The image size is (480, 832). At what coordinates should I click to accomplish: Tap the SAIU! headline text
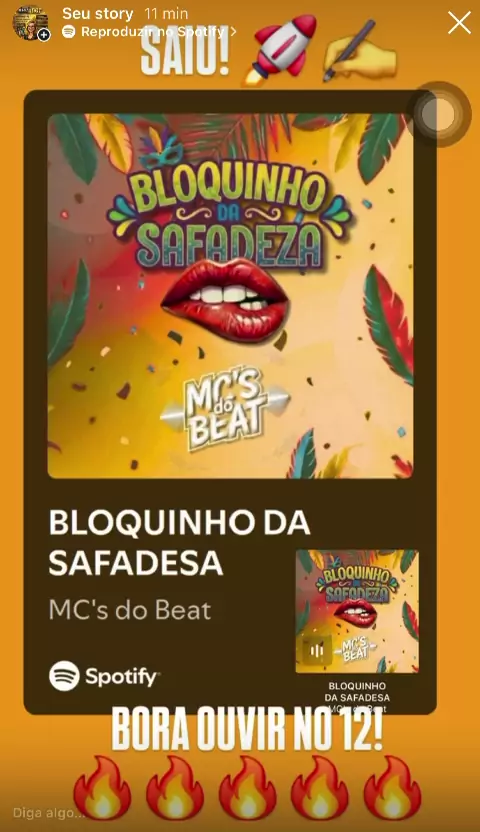(x=185, y=54)
